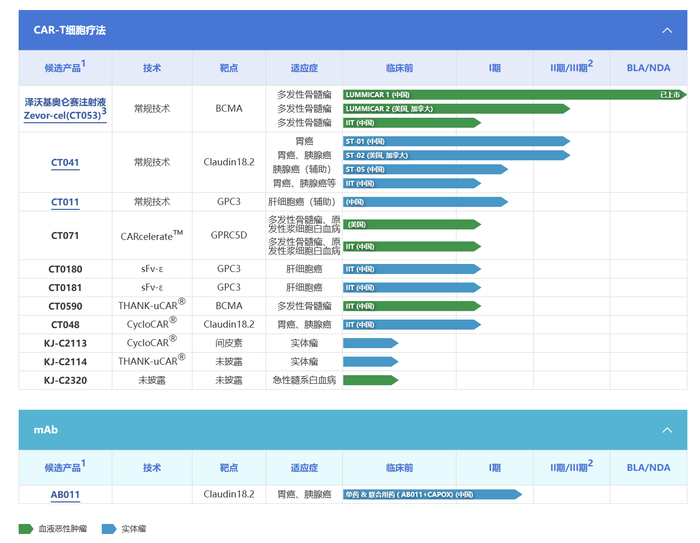Click the CT011 (中国) progress bar
The image size is (700, 543).
425,202
